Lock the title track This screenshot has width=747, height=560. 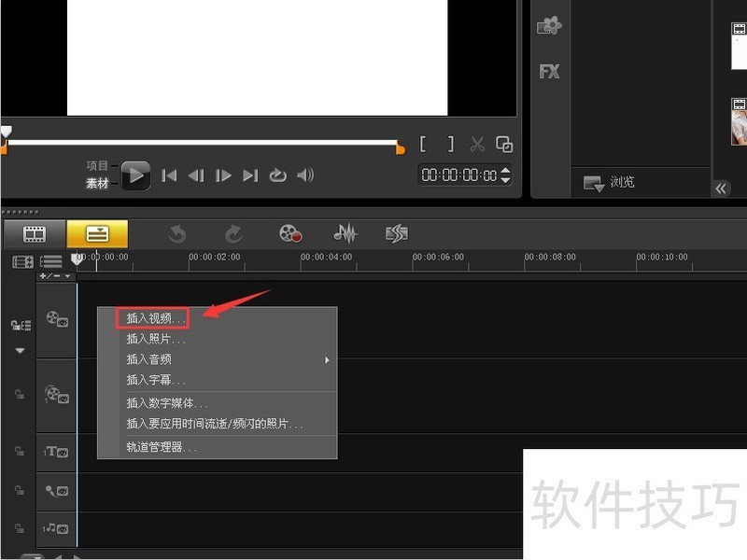[20, 451]
